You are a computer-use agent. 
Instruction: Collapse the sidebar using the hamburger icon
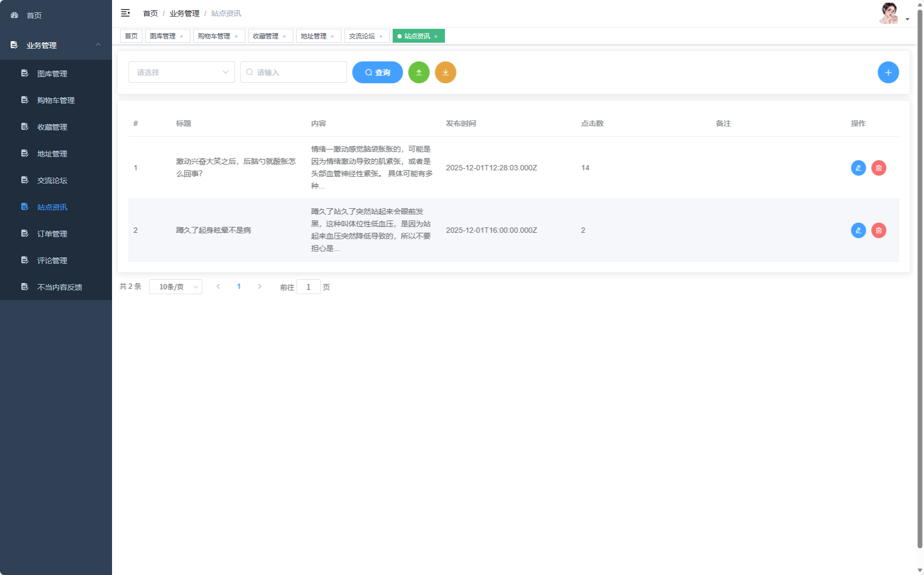click(x=125, y=13)
